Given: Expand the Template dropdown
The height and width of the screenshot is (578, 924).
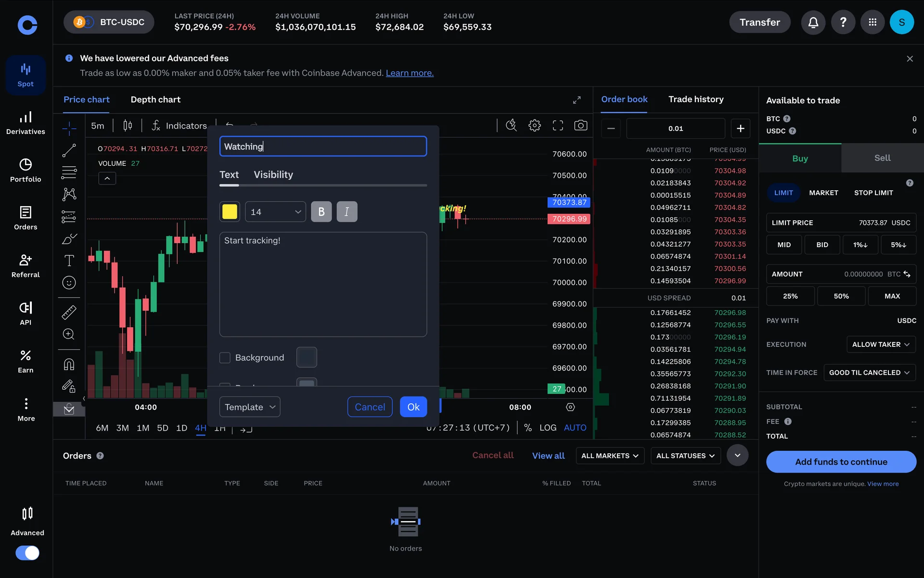Looking at the screenshot, I should point(249,407).
